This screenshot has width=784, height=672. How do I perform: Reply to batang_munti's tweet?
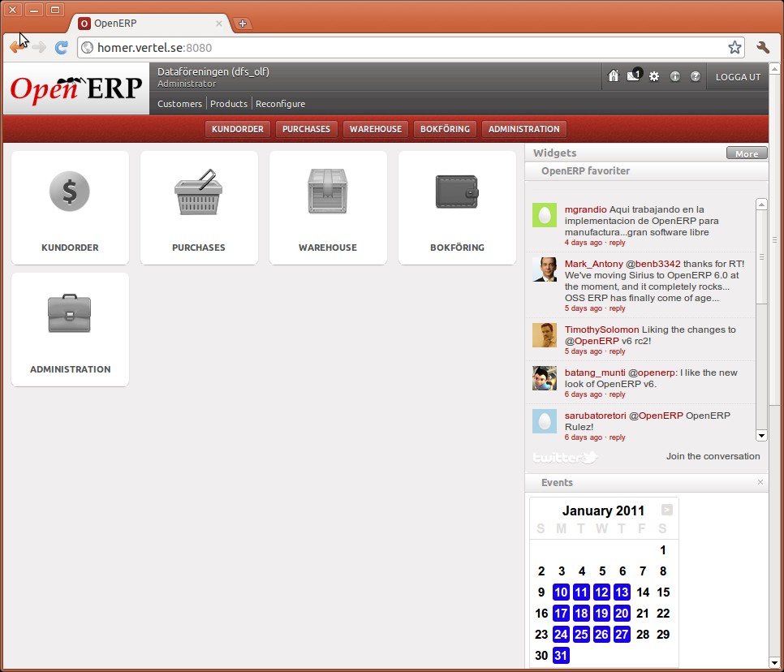coord(617,394)
